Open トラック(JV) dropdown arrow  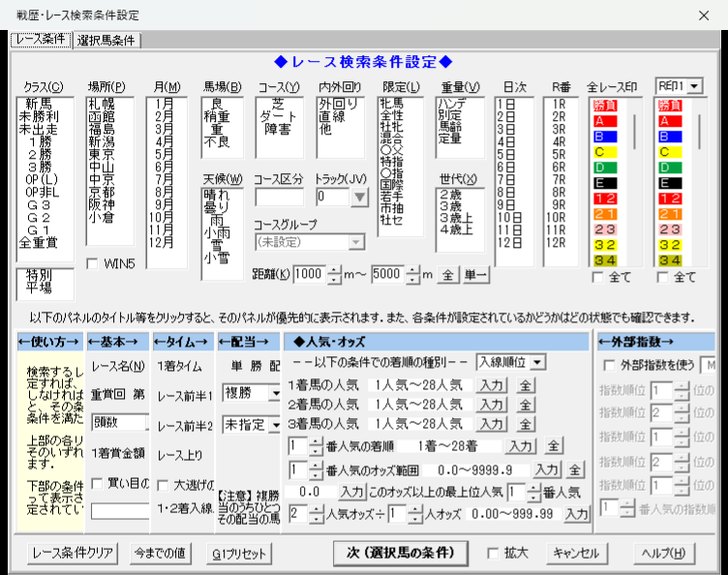[x=359, y=197]
